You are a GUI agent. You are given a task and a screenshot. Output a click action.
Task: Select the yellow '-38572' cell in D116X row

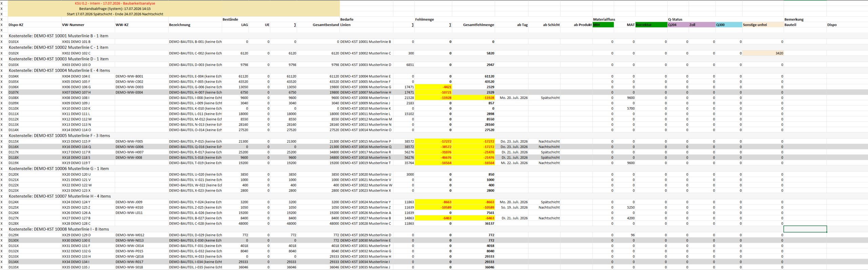433,147
